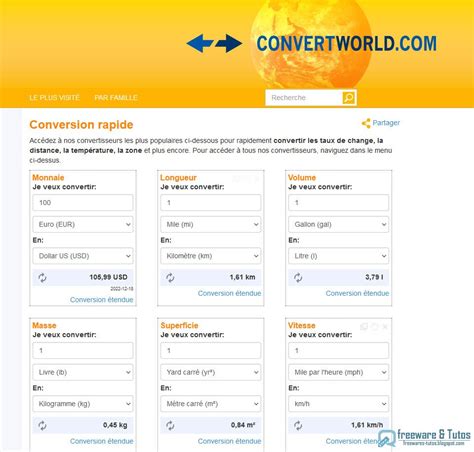
Task: Open Conversion étendue under Volume
Action: click(x=357, y=293)
